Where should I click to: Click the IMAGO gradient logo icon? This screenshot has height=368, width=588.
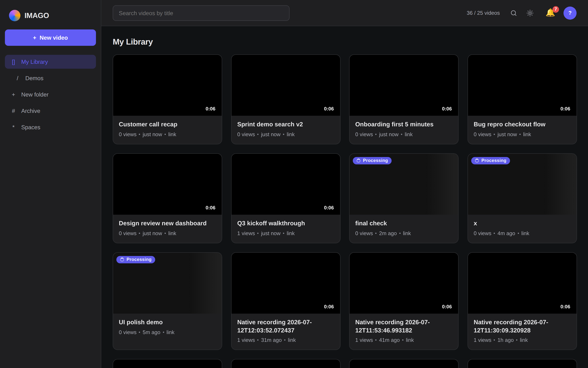point(14,15)
